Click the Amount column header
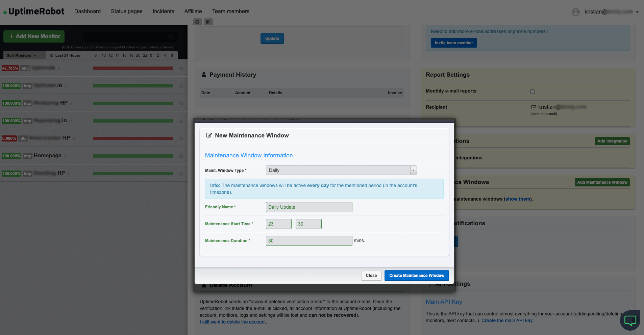Viewport: 644px width, 335px height. tap(243, 93)
